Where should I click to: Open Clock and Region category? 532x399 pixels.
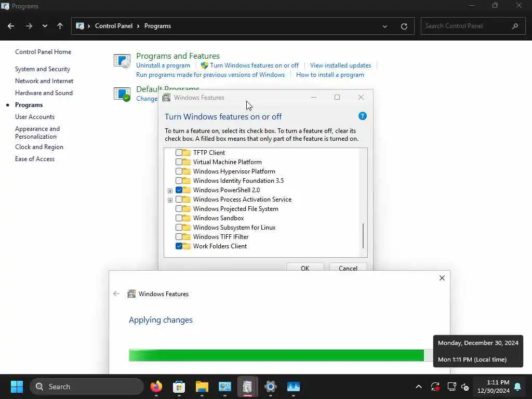39,147
